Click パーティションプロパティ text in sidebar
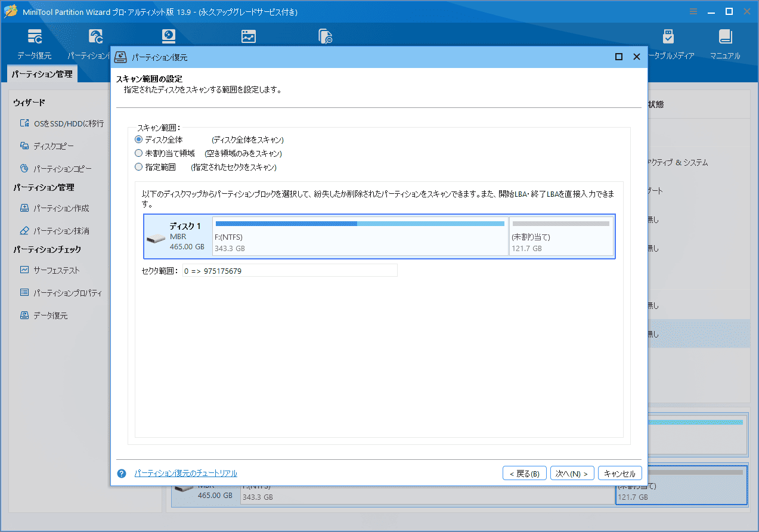The height and width of the screenshot is (532, 759). (67, 293)
